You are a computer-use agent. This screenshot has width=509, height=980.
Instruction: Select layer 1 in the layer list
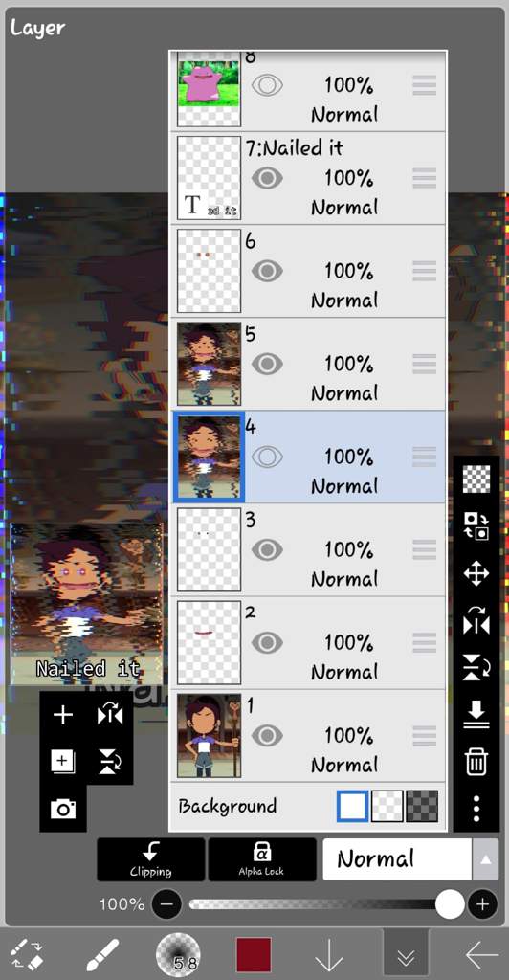(308, 736)
